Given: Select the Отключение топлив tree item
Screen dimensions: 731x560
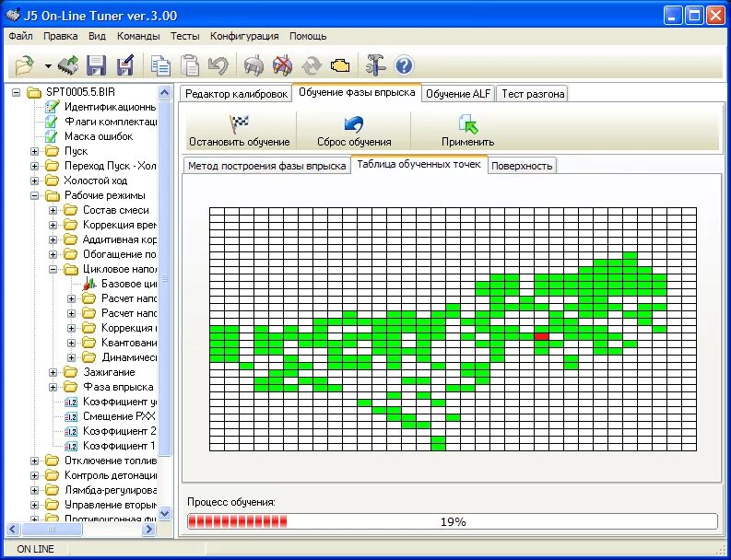Looking at the screenshot, I should pos(111,461).
